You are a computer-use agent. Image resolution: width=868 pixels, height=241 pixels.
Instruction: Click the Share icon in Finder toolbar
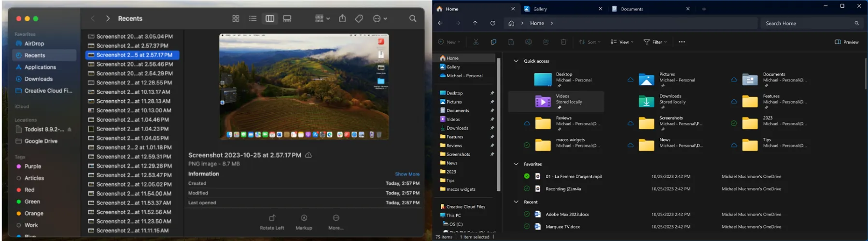pyautogui.click(x=342, y=18)
